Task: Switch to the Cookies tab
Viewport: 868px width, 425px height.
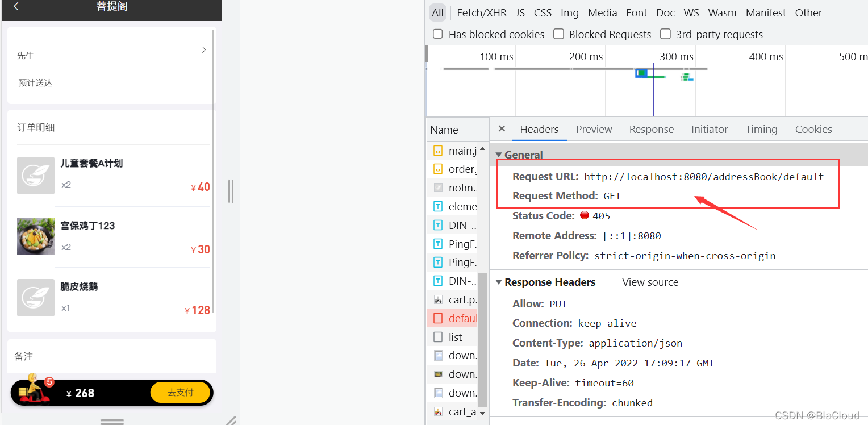Action: [x=813, y=130]
